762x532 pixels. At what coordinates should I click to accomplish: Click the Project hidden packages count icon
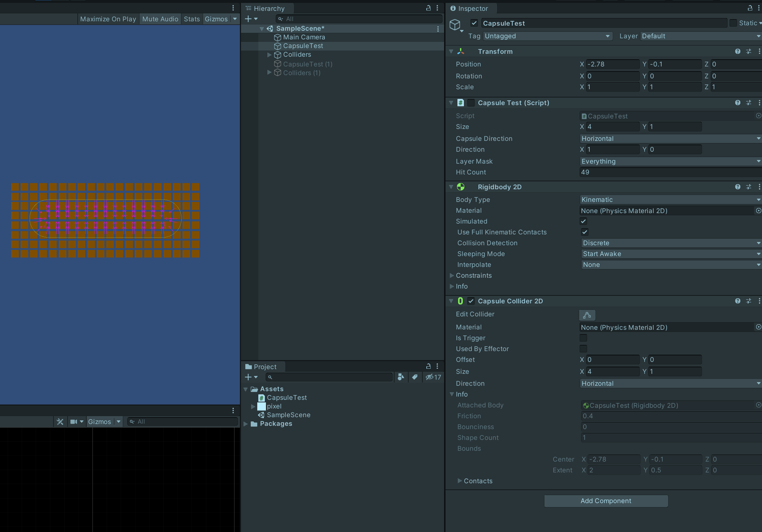coord(433,377)
